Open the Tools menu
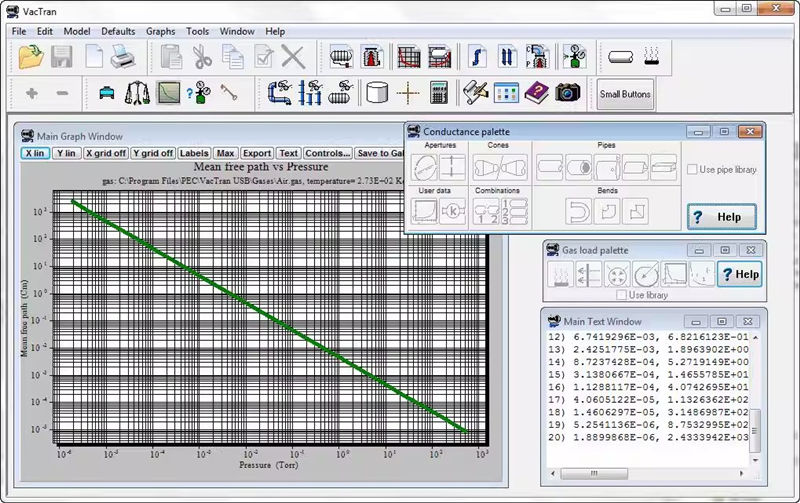This screenshot has width=800, height=503. 197,31
